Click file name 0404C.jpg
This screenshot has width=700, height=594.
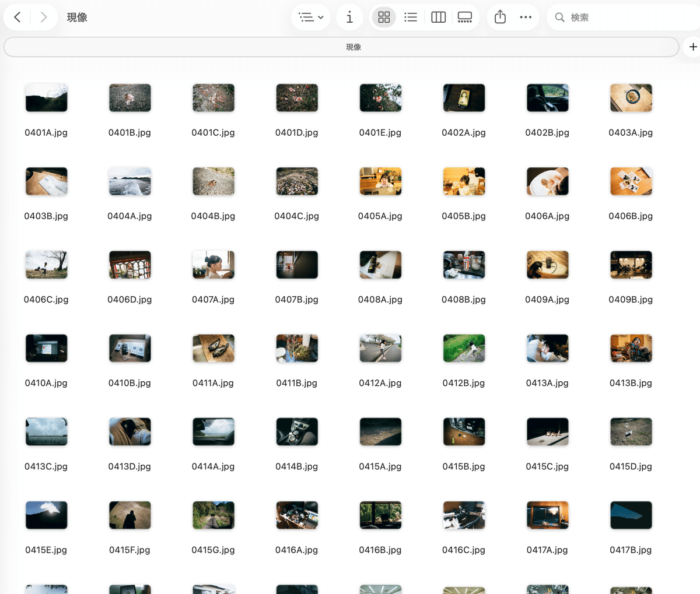point(297,216)
